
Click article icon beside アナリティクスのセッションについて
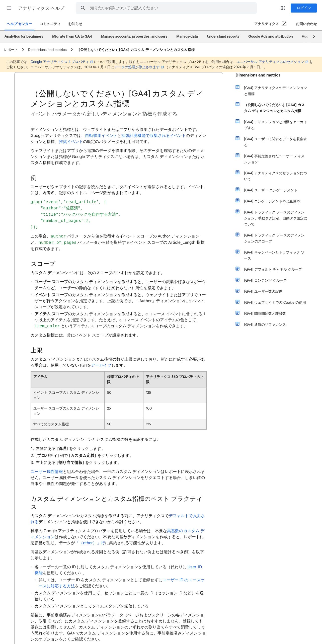click(x=237, y=172)
